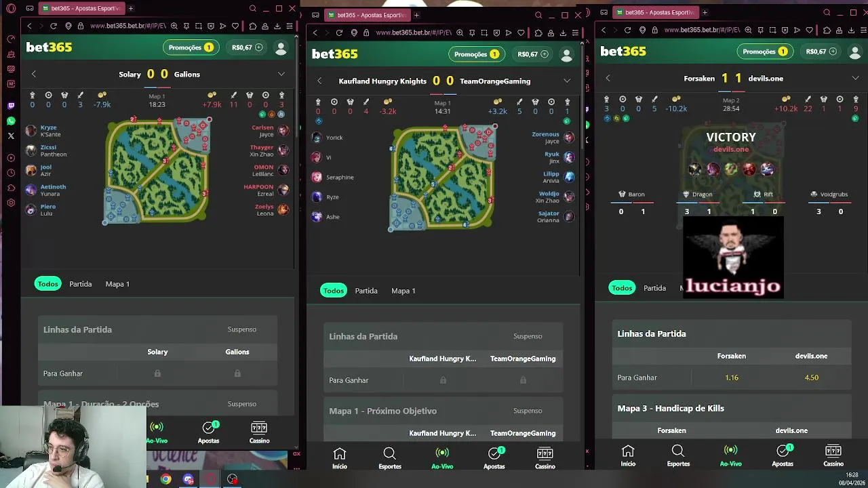868x488 pixels.
Task: Open WhatsApp in Opera sidebar
Action: (11, 121)
